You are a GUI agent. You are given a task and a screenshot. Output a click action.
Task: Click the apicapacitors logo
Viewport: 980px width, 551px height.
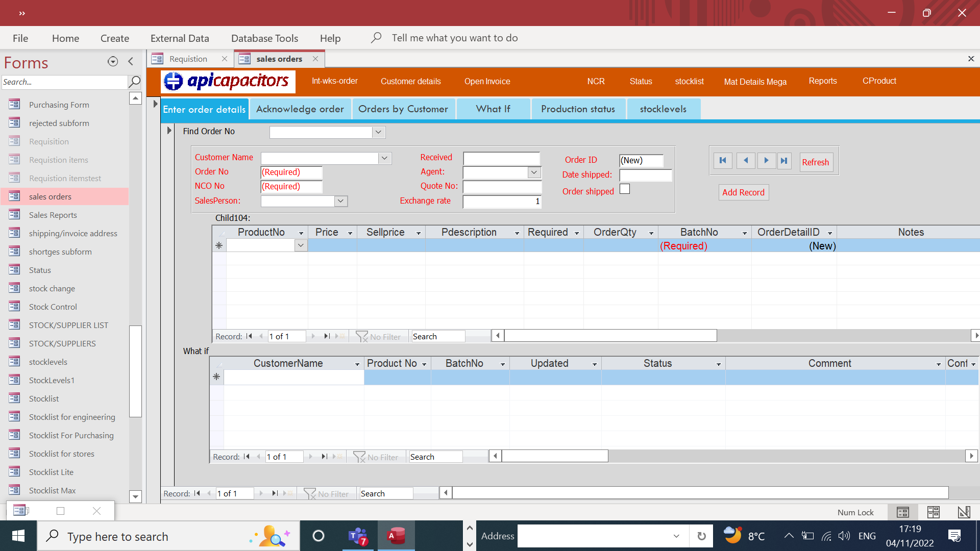pos(228,82)
